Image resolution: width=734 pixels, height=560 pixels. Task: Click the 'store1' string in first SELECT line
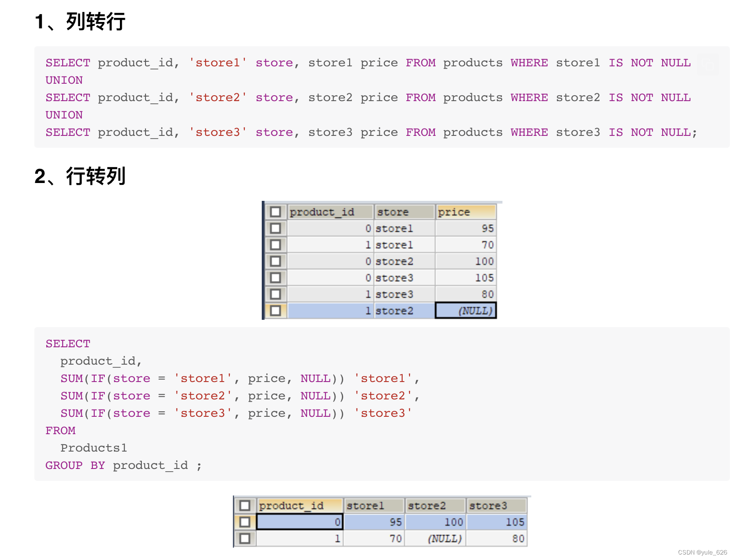218,63
